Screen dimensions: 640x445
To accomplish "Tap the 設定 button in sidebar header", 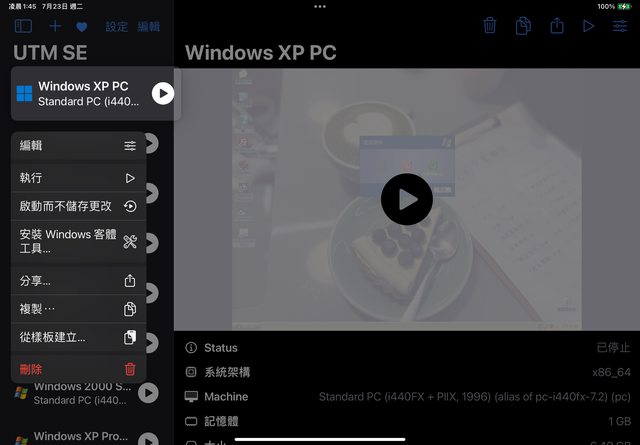I will 117,26.
